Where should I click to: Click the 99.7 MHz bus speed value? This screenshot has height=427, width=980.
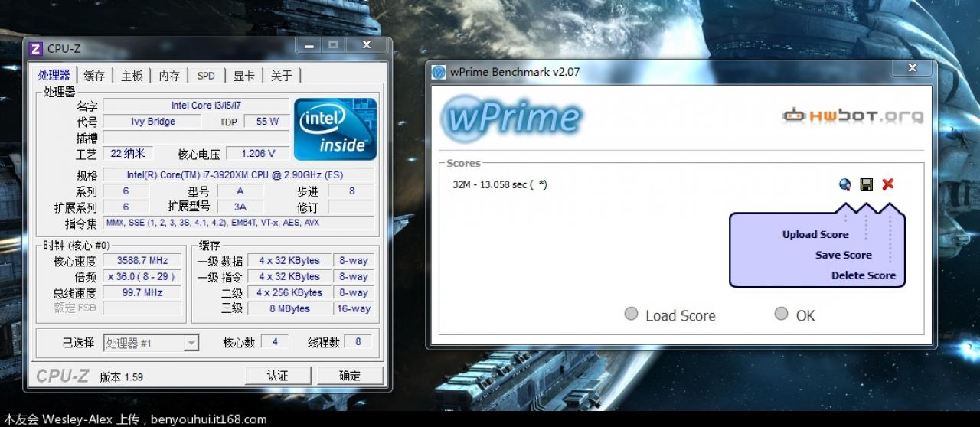[142, 293]
